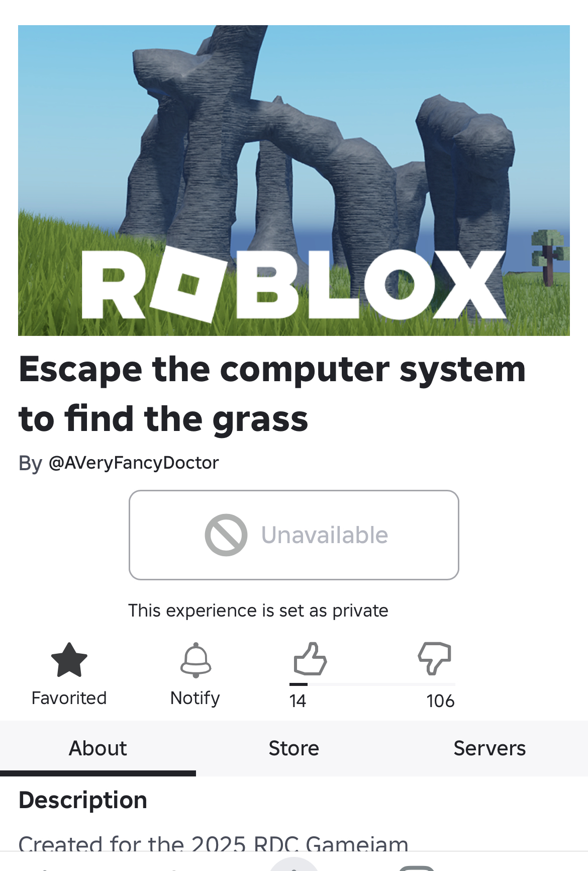Tap the 106 dislikes count

[x=440, y=701]
